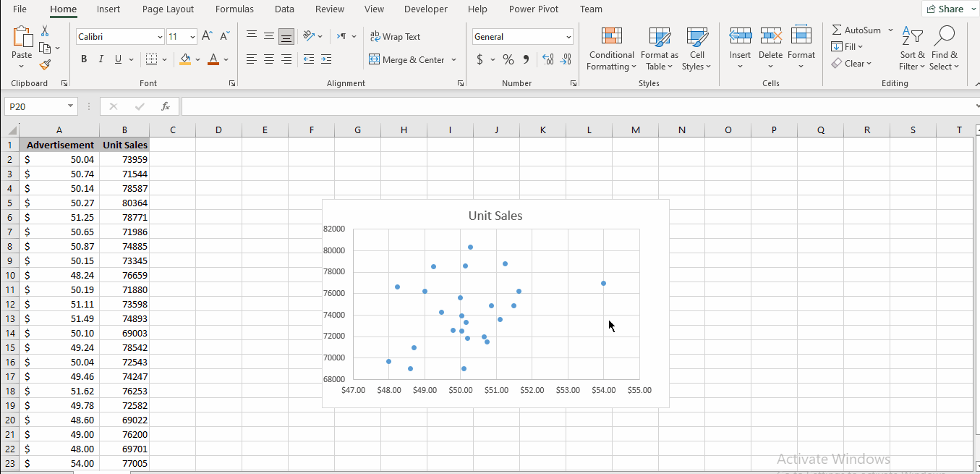The width and height of the screenshot is (980, 474).
Task: Toggle Bold formatting
Action: point(84,59)
